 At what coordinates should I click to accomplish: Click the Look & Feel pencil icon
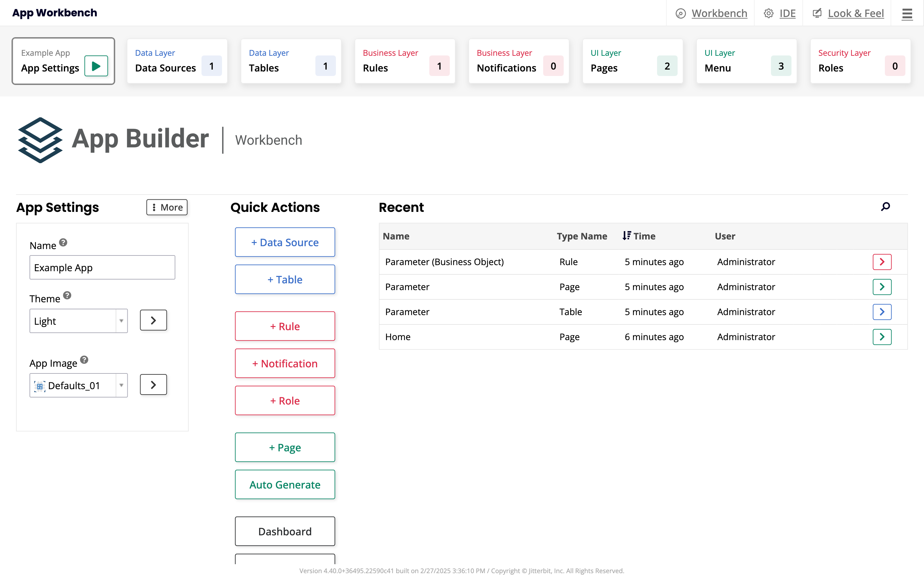pos(817,13)
